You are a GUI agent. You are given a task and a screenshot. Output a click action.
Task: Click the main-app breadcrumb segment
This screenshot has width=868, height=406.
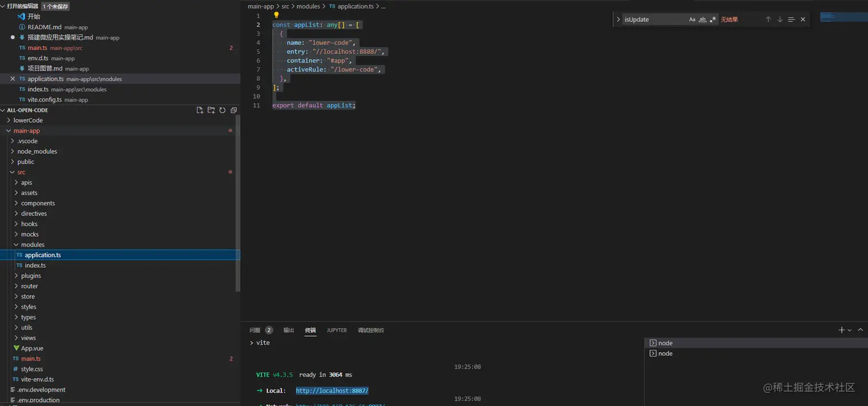(x=261, y=6)
